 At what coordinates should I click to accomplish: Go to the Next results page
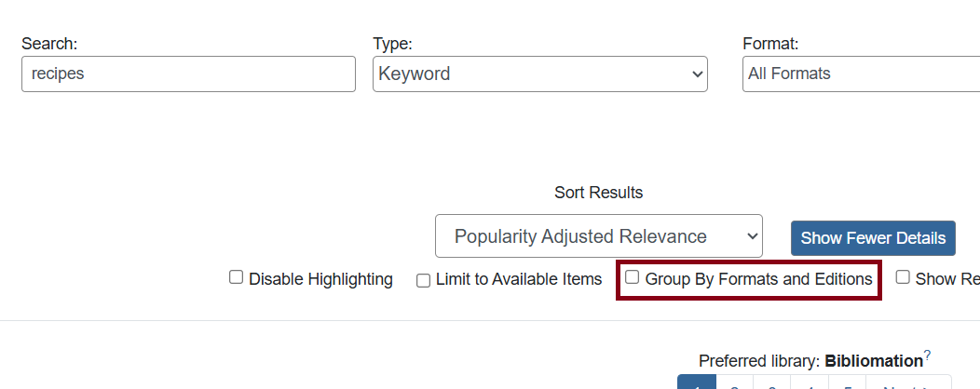click(907, 383)
